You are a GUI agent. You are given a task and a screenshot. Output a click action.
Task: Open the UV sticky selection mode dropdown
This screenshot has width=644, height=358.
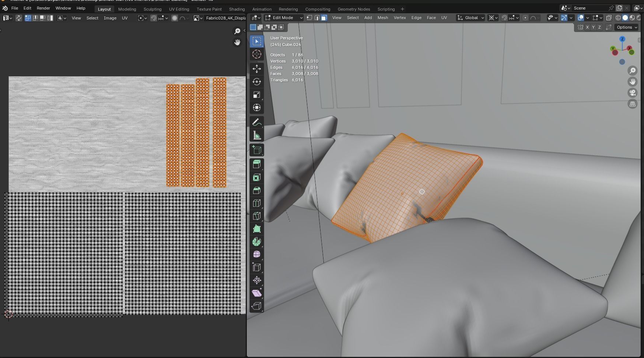(62, 18)
